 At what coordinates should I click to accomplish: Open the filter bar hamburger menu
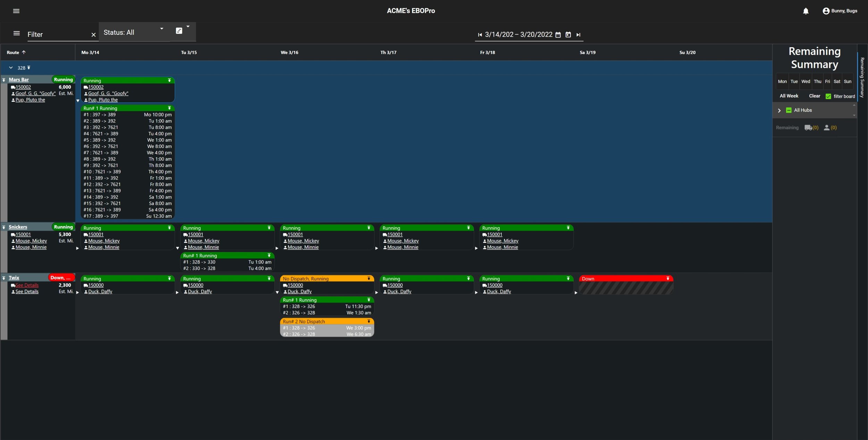click(16, 33)
